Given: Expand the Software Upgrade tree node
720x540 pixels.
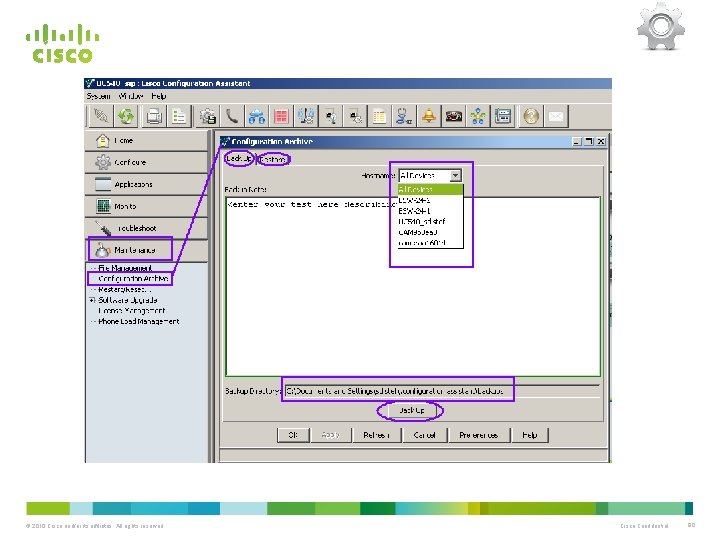Looking at the screenshot, I should pyautogui.click(x=92, y=300).
